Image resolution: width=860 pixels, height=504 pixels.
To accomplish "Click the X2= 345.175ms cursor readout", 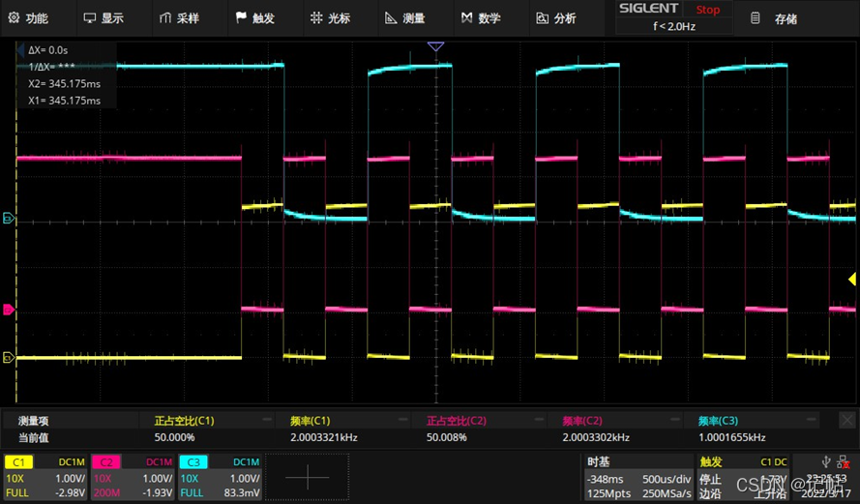I will coord(64,84).
